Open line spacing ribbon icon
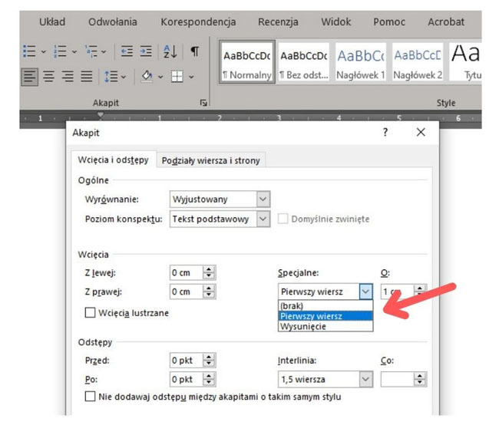 114,76
